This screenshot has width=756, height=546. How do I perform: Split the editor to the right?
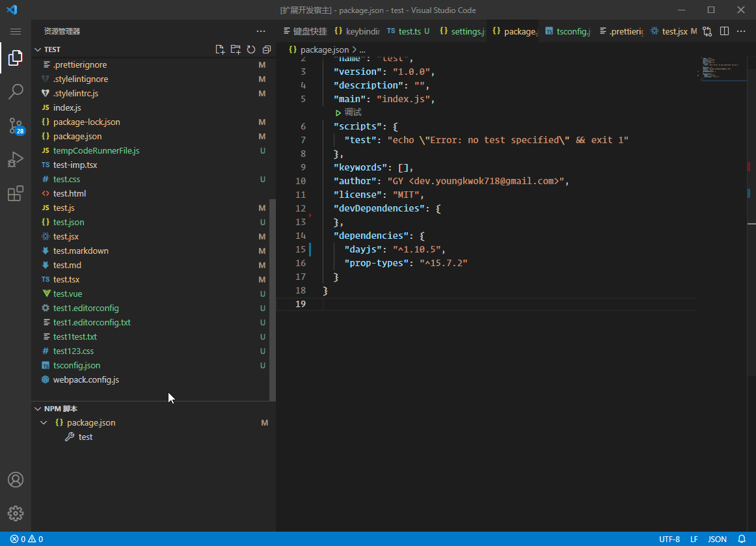click(724, 31)
